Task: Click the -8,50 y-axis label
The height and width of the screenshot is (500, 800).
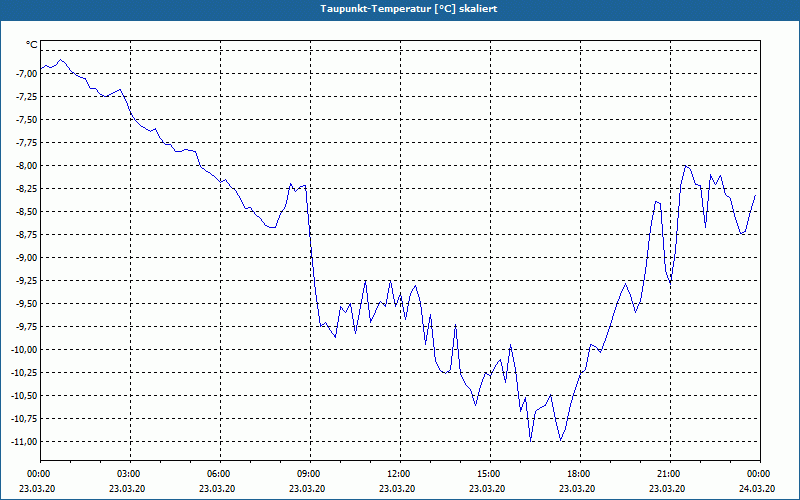Action: point(27,211)
